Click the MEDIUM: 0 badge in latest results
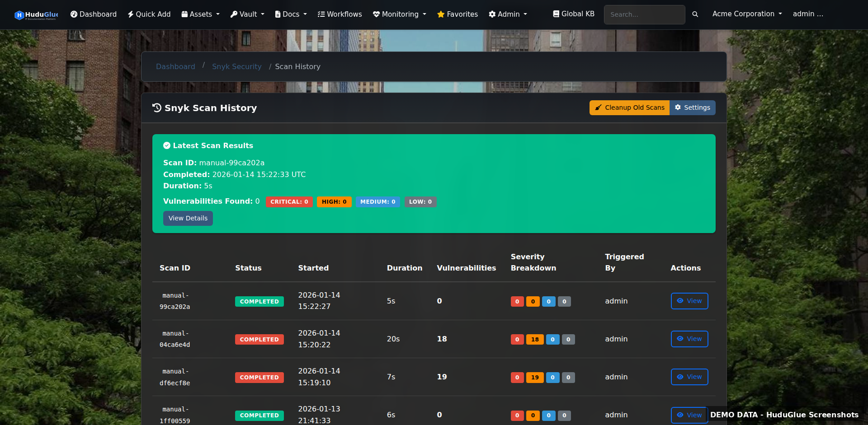Viewport: 868px width, 425px height. pyautogui.click(x=378, y=202)
